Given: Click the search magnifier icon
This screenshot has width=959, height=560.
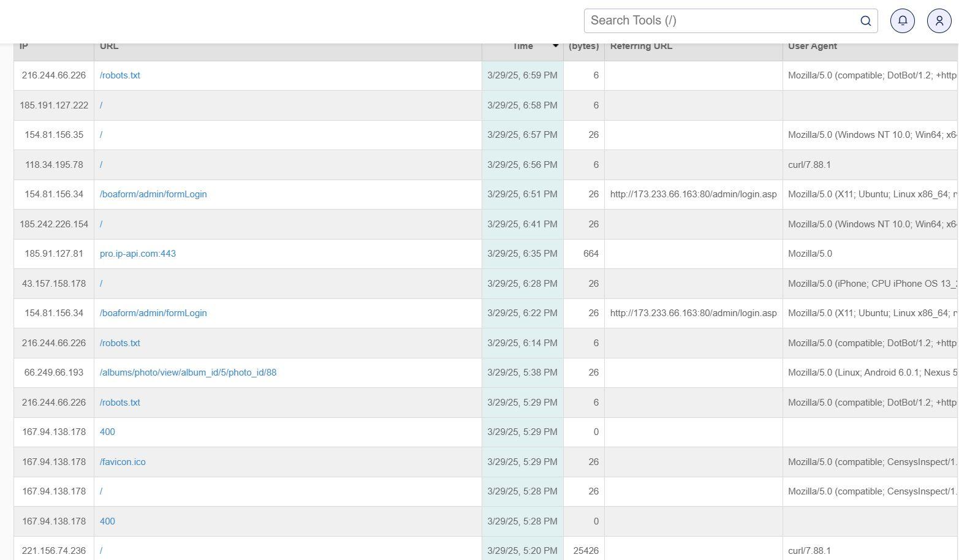Looking at the screenshot, I should pos(865,21).
